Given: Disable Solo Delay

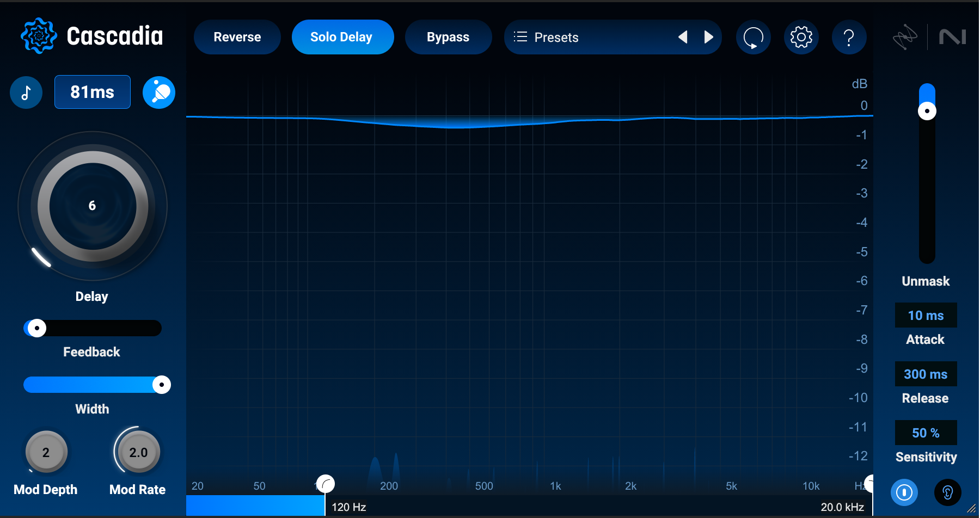Looking at the screenshot, I should point(342,37).
